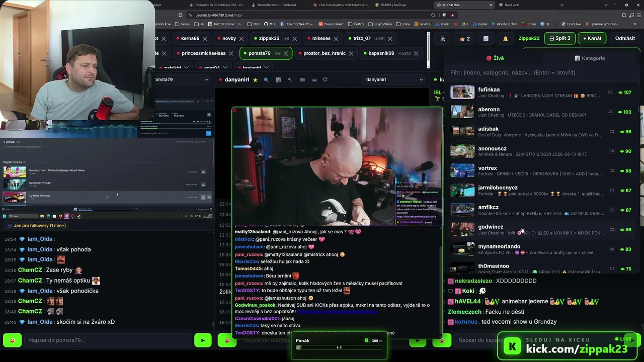Close the princessmichaelaaa channel chip
Screen dimensions: 644x362
pos(231,53)
